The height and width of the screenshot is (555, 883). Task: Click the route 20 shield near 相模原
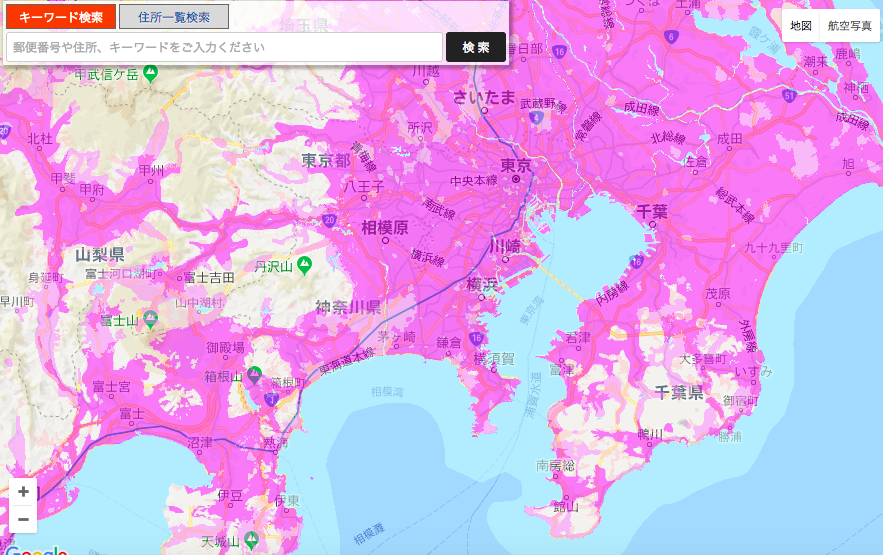[329, 221]
